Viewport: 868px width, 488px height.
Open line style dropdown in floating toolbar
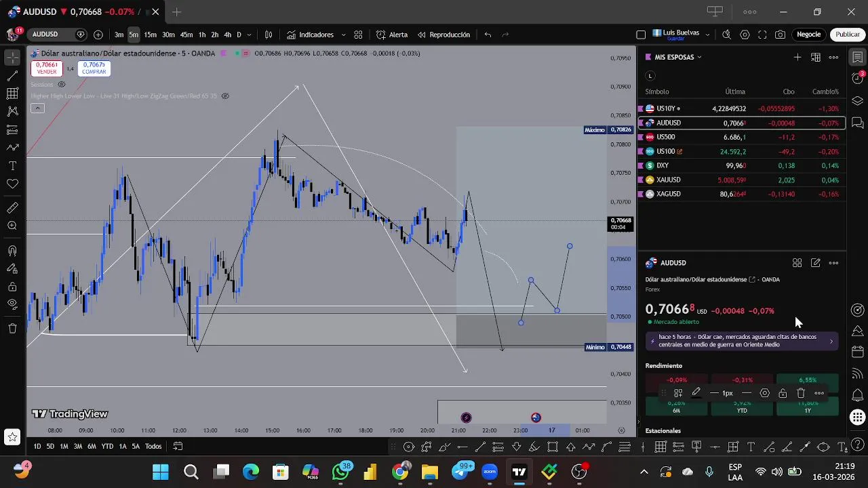[x=747, y=393]
